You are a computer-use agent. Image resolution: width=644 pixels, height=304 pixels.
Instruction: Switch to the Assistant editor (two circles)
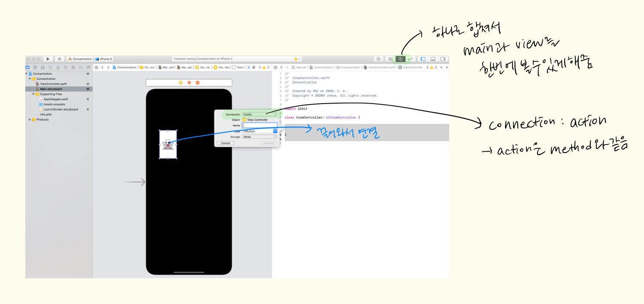pos(400,59)
